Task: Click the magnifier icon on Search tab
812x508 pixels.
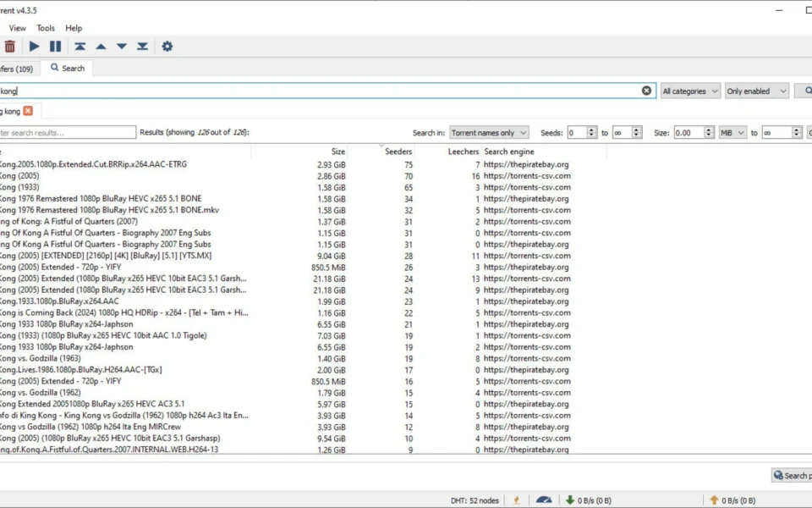Action: (x=54, y=68)
